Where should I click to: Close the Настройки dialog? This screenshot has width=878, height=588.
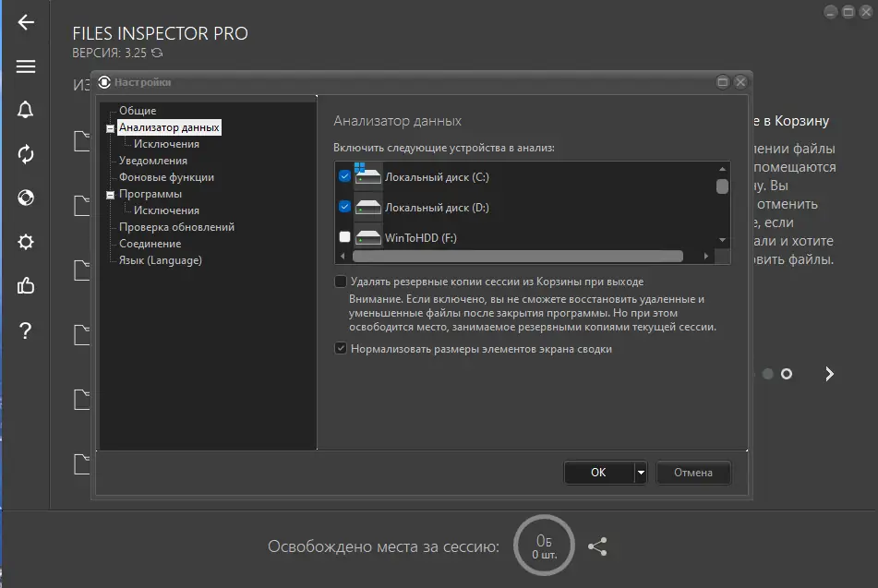[740, 82]
